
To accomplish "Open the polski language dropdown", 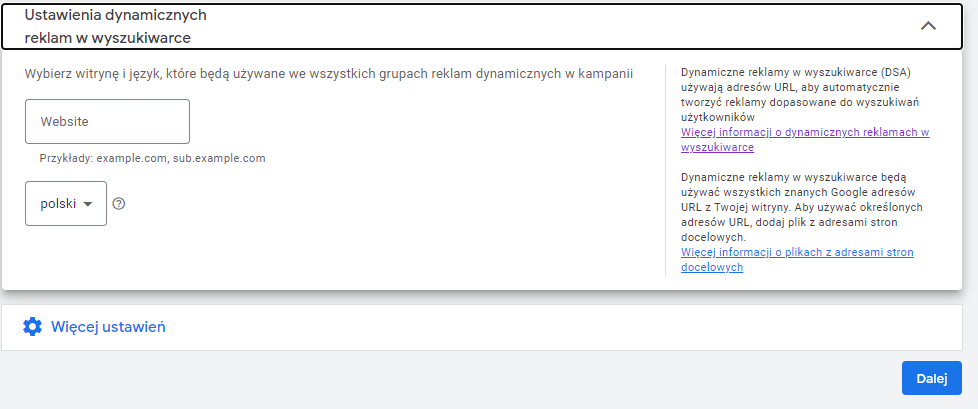I will click(x=66, y=203).
